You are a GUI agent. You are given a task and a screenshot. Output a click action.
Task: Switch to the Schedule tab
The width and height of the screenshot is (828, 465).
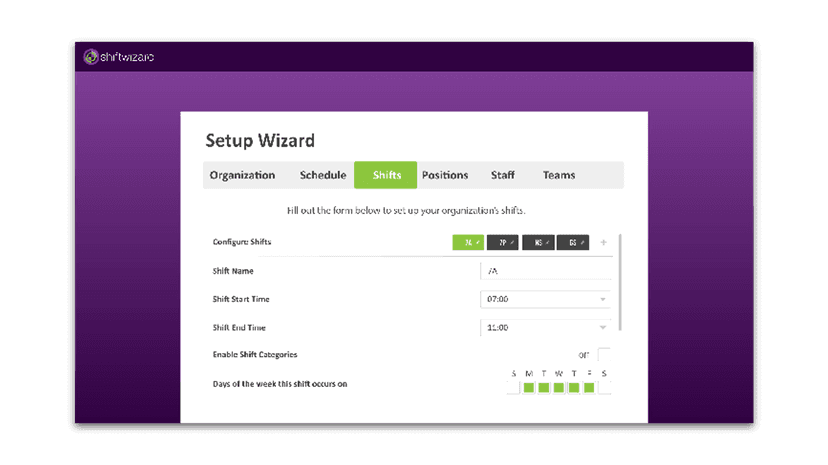[x=323, y=175]
